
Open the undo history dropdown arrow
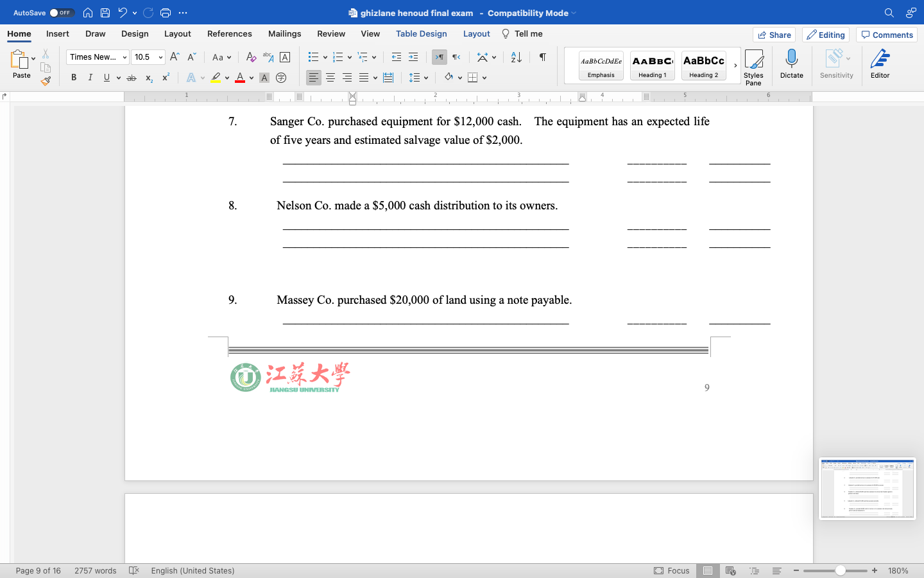135,13
